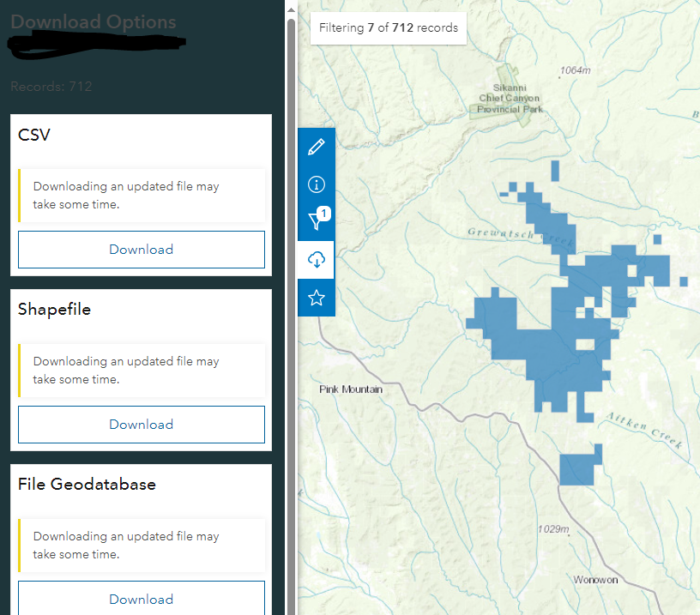Download the Shapefile
Viewport: 700px width, 615px height.
141,424
